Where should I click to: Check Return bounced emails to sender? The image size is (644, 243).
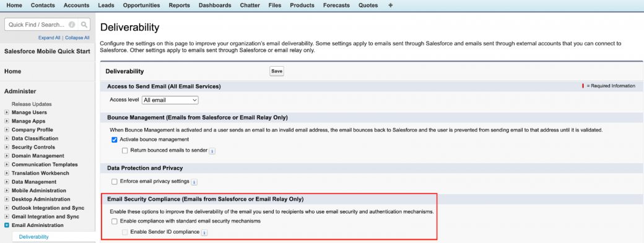coord(125,150)
